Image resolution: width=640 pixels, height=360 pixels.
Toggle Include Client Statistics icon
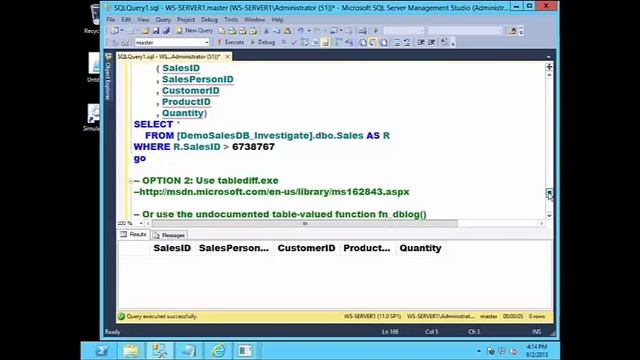pyautogui.click(x=349, y=42)
